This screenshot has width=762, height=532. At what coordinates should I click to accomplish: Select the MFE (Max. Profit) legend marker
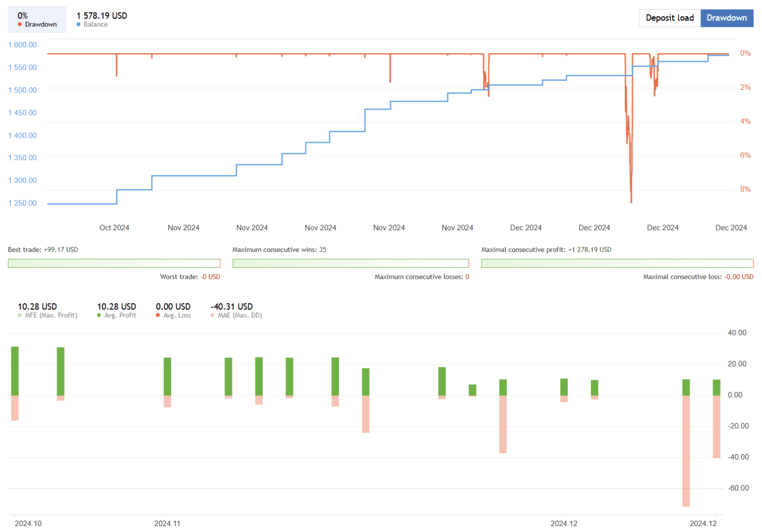click(x=20, y=315)
